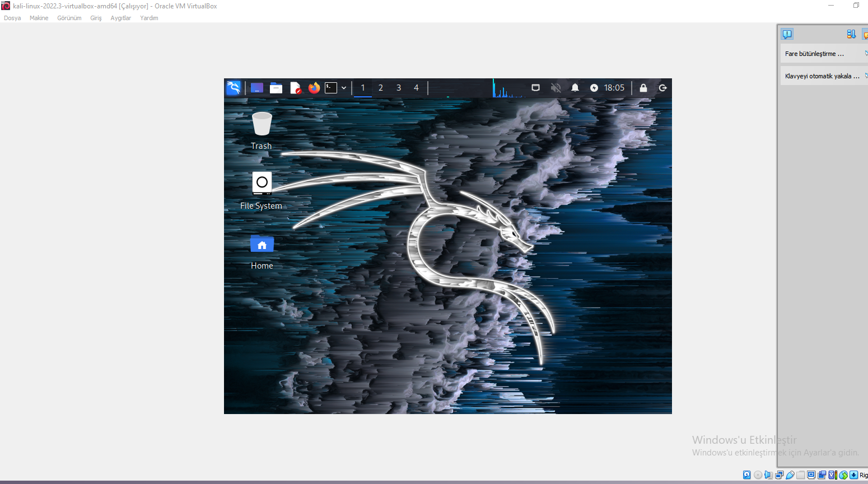Launch the file manager from the Kali panel

[276, 88]
